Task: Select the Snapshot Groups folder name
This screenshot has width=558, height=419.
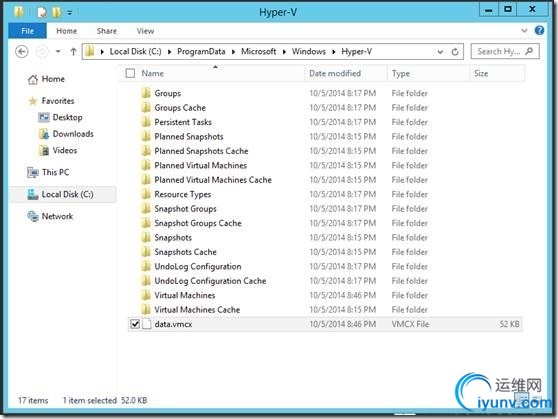Action: pos(185,209)
